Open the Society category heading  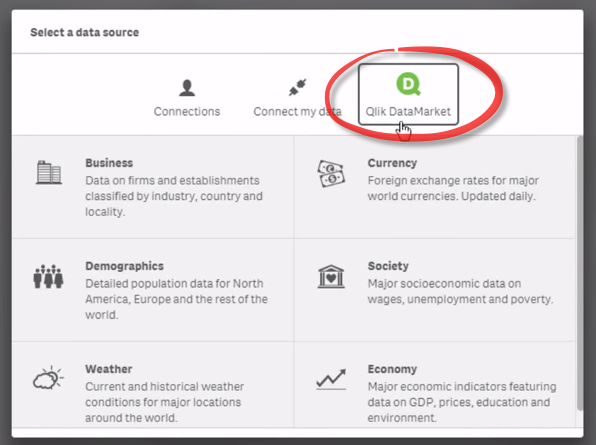(x=388, y=266)
